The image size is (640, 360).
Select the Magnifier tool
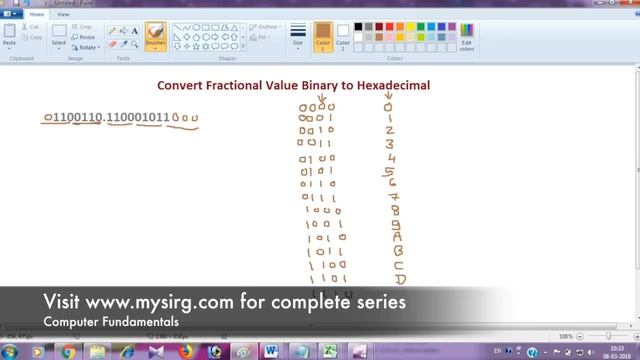point(135,44)
